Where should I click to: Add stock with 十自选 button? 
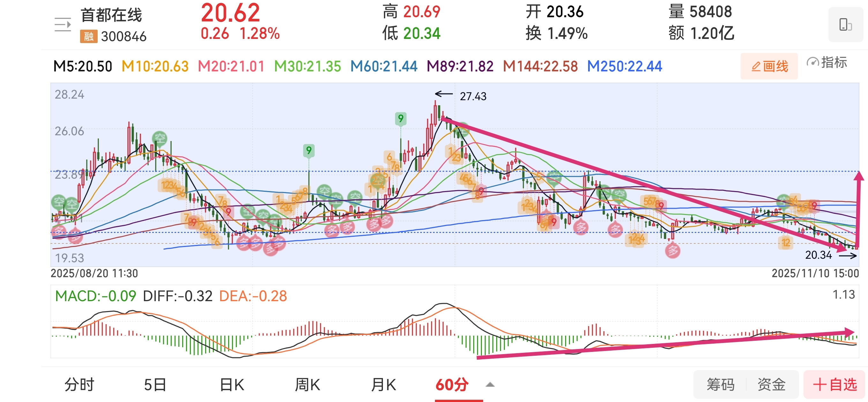click(834, 384)
